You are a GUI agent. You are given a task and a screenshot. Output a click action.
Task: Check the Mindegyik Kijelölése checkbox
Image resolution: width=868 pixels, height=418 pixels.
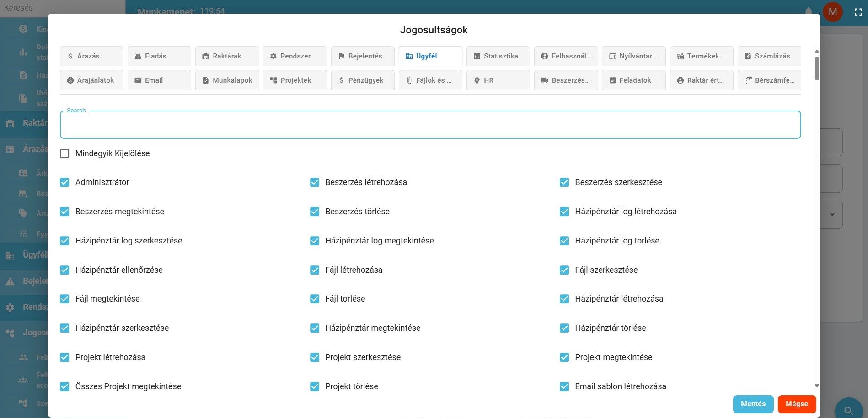(64, 153)
